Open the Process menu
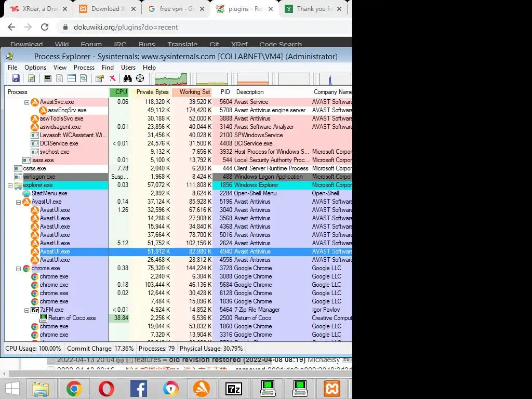532x399 pixels. [x=84, y=68]
